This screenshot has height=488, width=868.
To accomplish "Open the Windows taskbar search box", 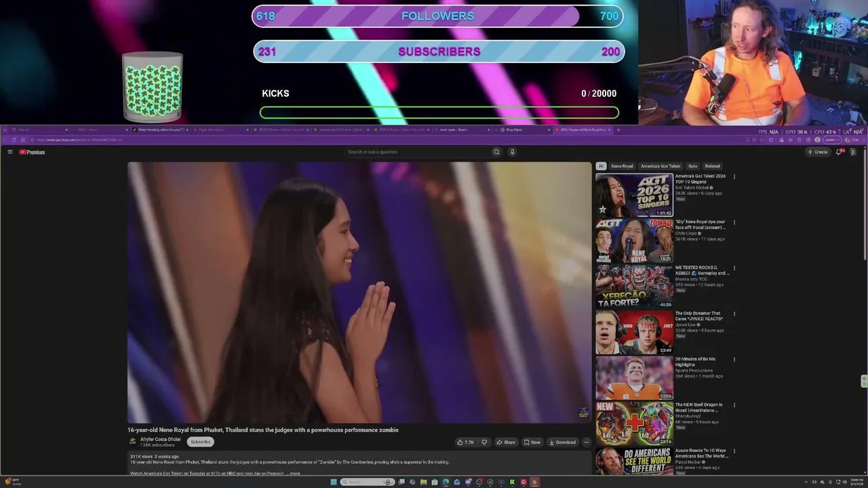I will pyautogui.click(x=368, y=482).
